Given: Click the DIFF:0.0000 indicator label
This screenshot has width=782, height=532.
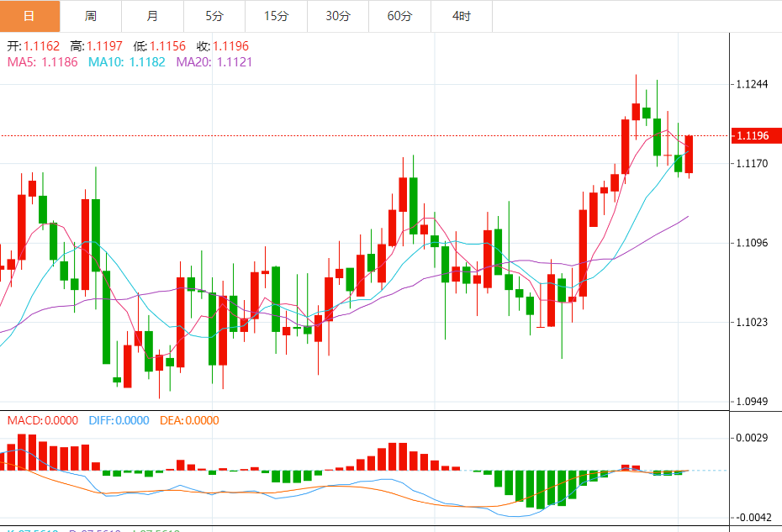Looking at the screenshot, I should 119,420.
